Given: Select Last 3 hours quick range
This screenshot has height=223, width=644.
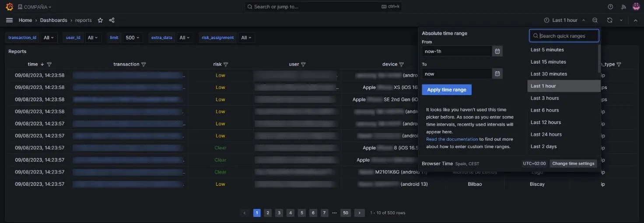Looking at the screenshot, I should [x=563, y=98].
